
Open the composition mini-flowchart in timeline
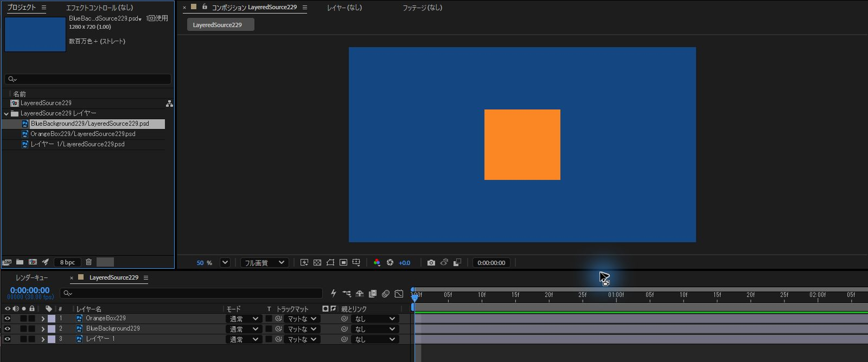tap(347, 294)
